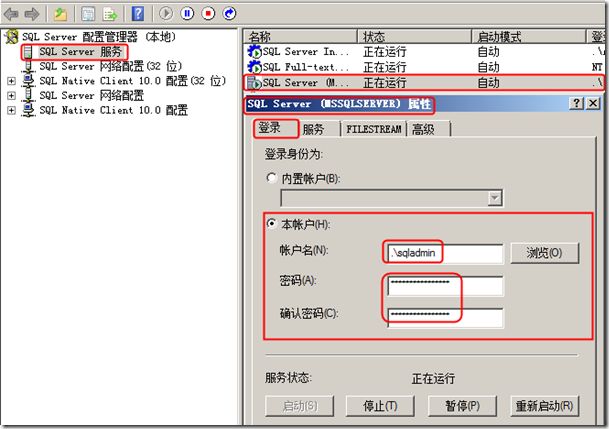The height and width of the screenshot is (429, 609).
Task: Click the SQL Server 服务 tree node icon
Action: click(x=28, y=52)
